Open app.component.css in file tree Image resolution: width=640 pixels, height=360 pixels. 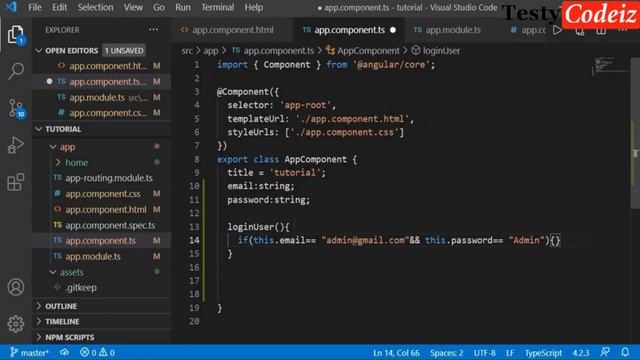click(x=102, y=193)
